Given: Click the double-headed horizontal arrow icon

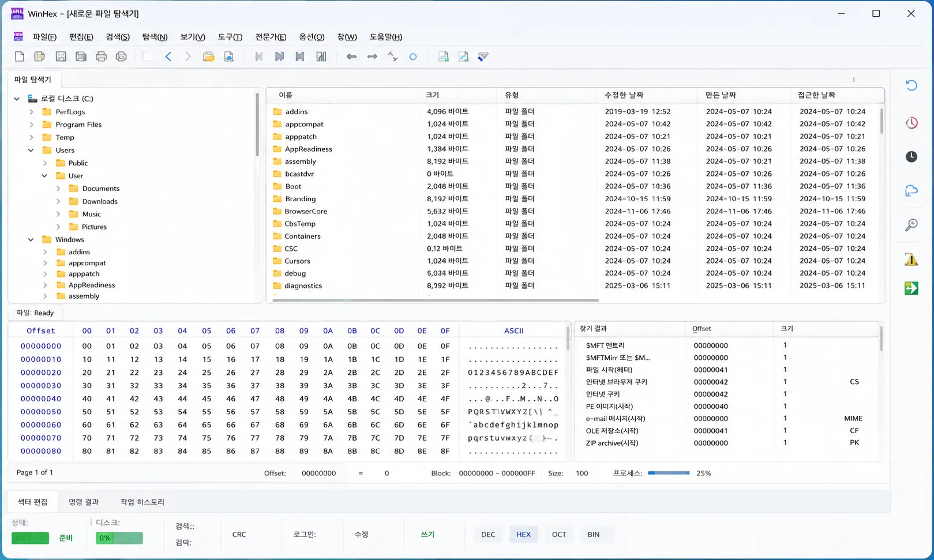Looking at the screenshot, I should pyautogui.click(x=372, y=57).
